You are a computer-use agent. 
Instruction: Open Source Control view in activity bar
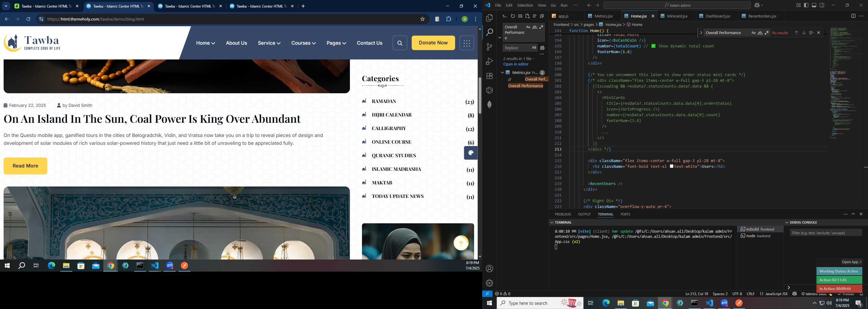tap(489, 47)
